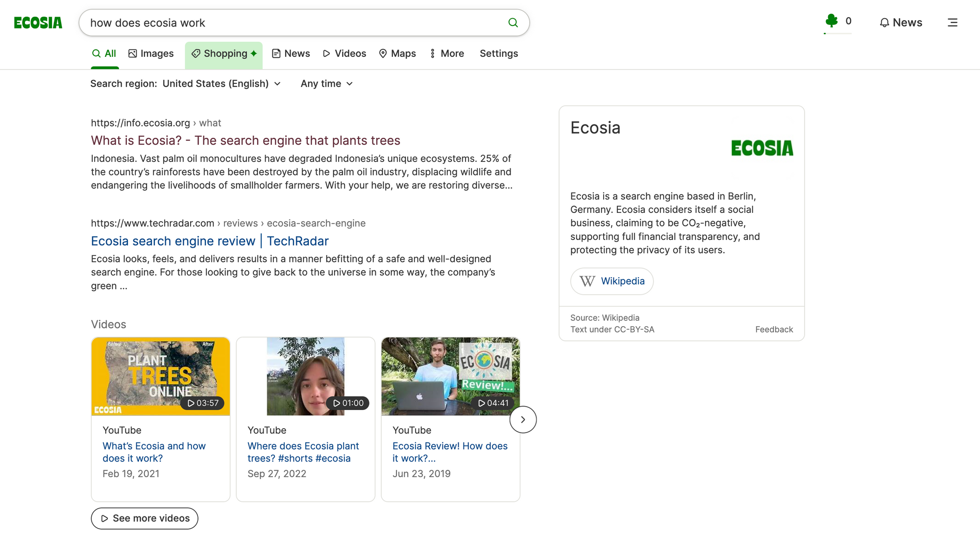Switch to the Videos tab
Screen dimensions: 980x538
344,53
